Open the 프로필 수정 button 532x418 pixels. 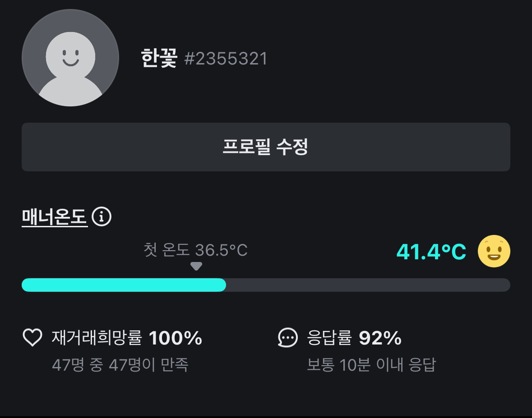point(266,147)
